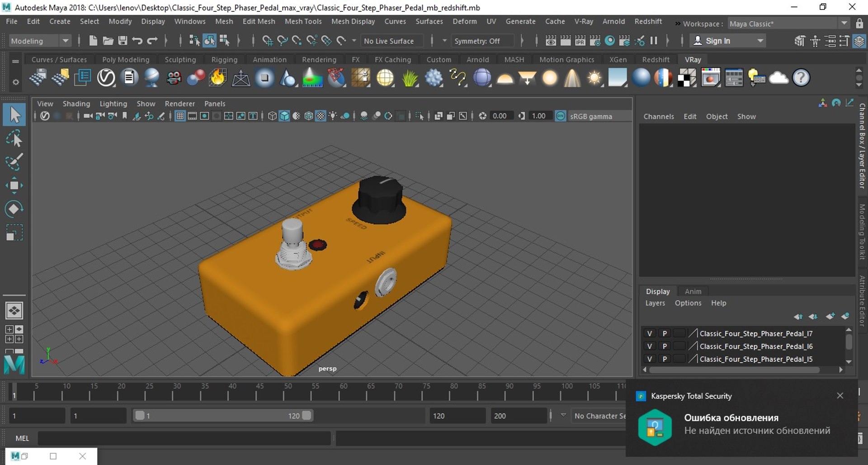The image size is (868, 465).
Task: Click the IPR render icon
Action: click(580, 41)
